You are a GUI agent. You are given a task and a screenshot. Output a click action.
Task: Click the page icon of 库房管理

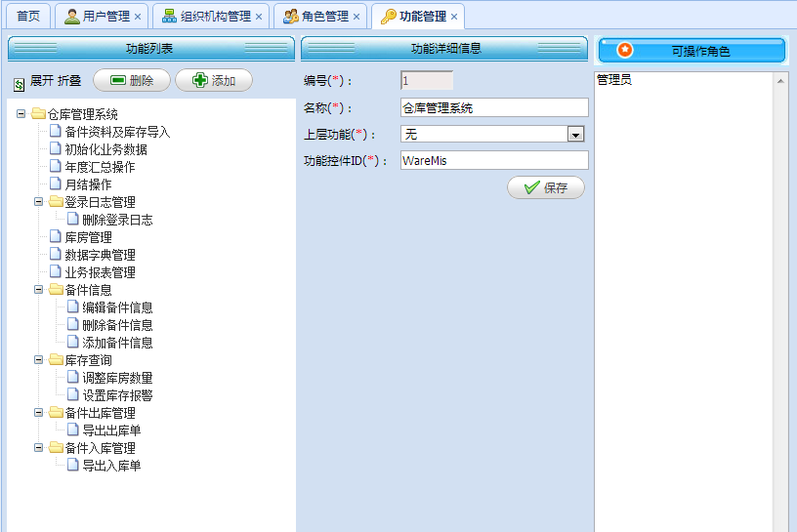[56, 236]
